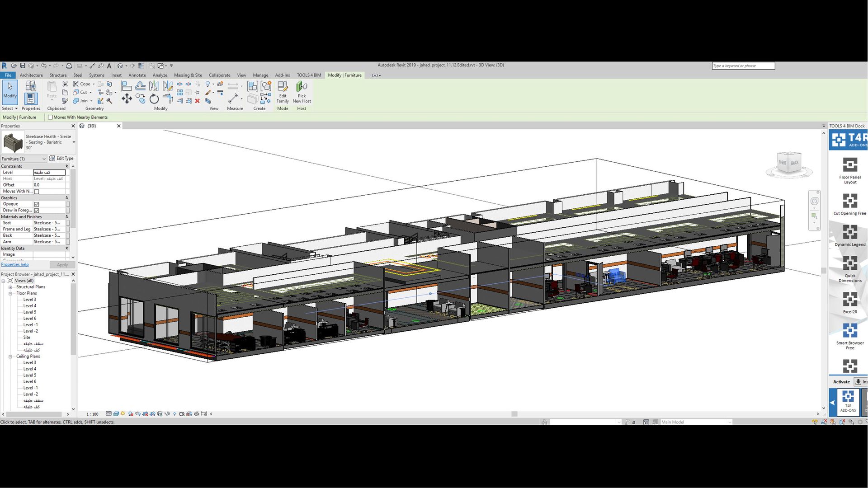This screenshot has width=868, height=488.
Task: Click the ViewCube navigation widget
Action: 789,164
